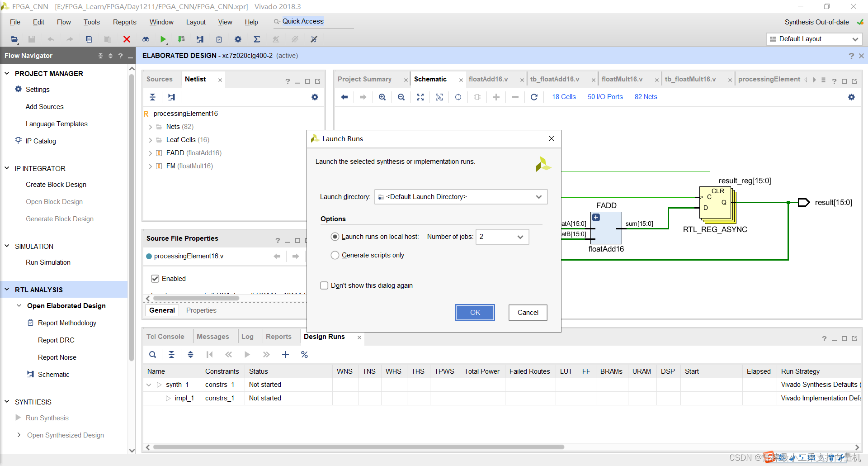The height and width of the screenshot is (466, 868).
Task: Expand FADD (floatAdd16) tree node
Action: 150,153
